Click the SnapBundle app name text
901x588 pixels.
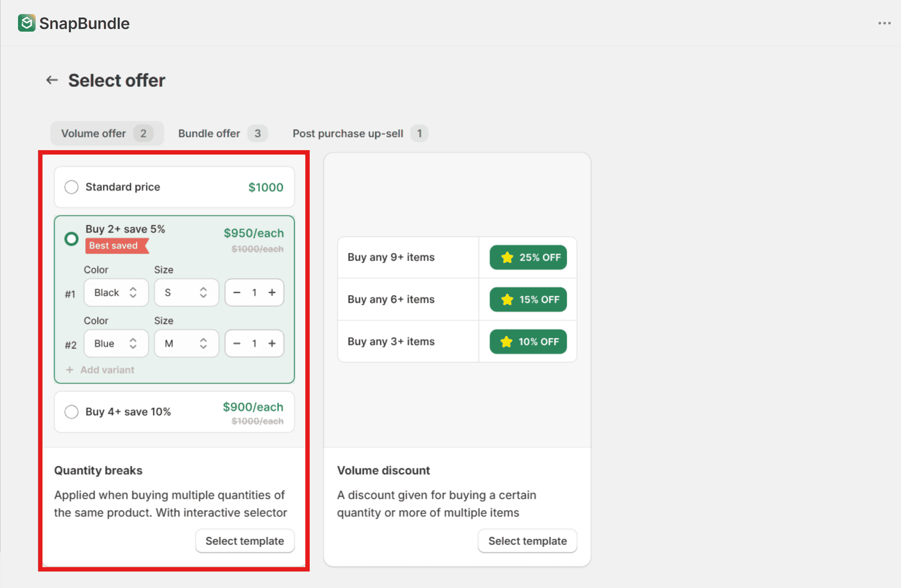84,23
